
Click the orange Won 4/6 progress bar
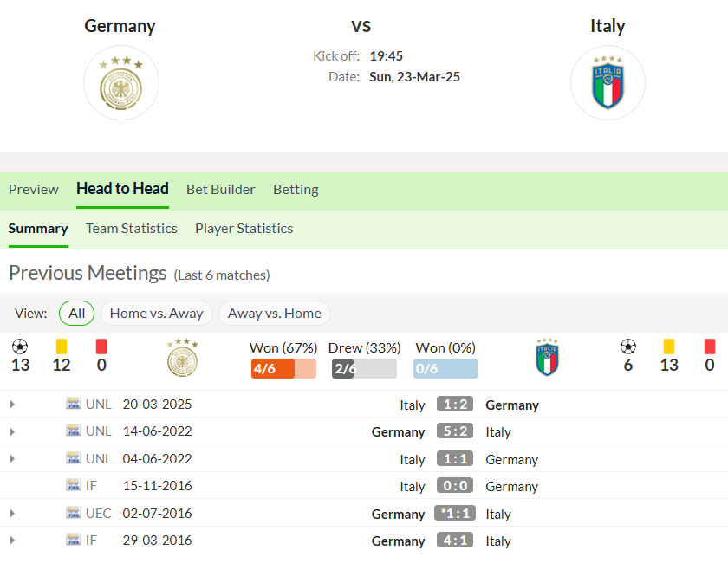click(283, 368)
